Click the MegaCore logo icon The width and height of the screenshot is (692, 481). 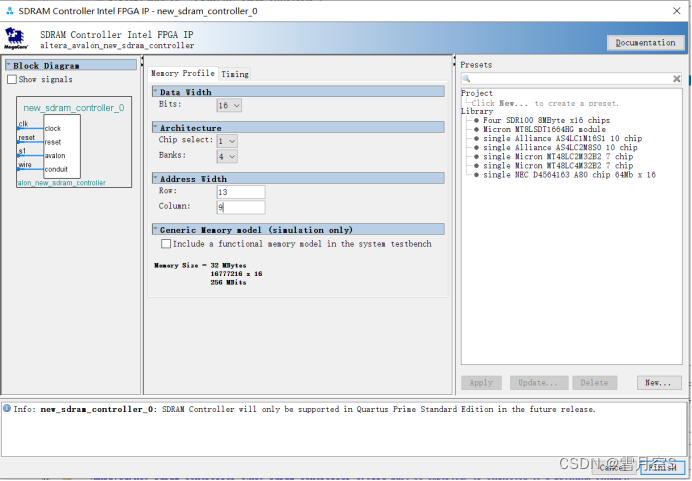point(15,38)
